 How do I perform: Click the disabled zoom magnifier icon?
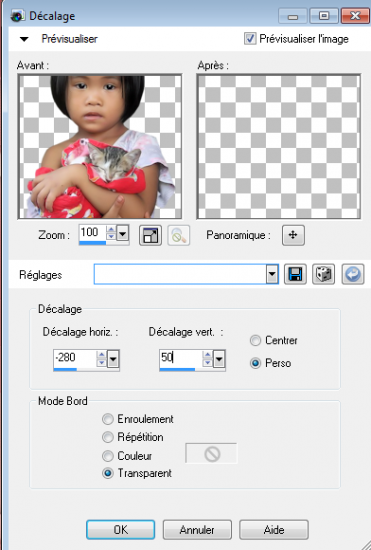[178, 235]
